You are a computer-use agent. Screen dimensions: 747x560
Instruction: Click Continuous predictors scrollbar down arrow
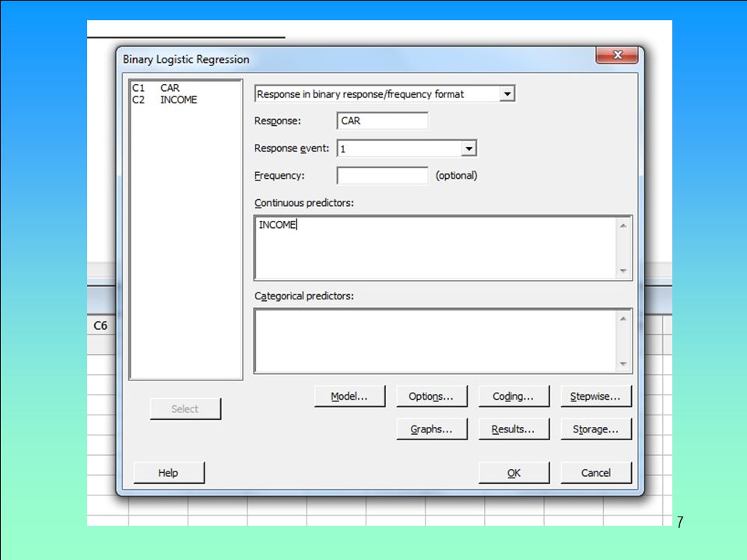coord(623,271)
